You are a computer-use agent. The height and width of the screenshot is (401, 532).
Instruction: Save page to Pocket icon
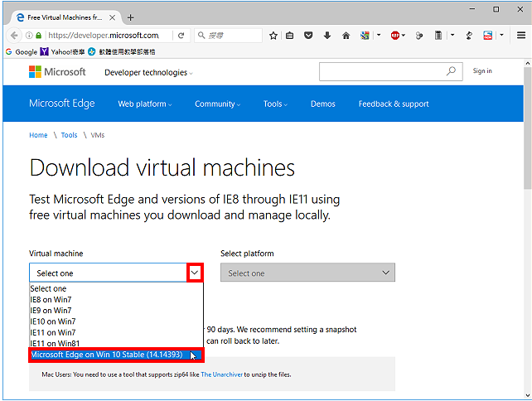pos(308,36)
